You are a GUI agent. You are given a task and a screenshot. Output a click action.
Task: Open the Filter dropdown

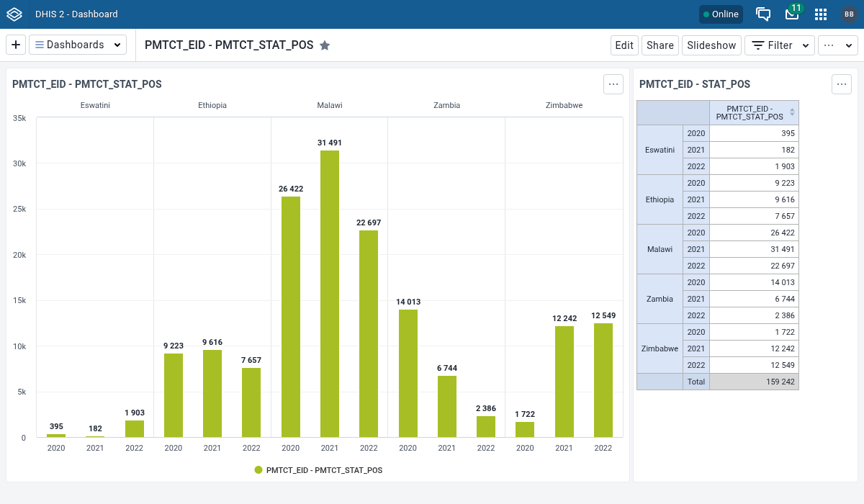click(780, 45)
